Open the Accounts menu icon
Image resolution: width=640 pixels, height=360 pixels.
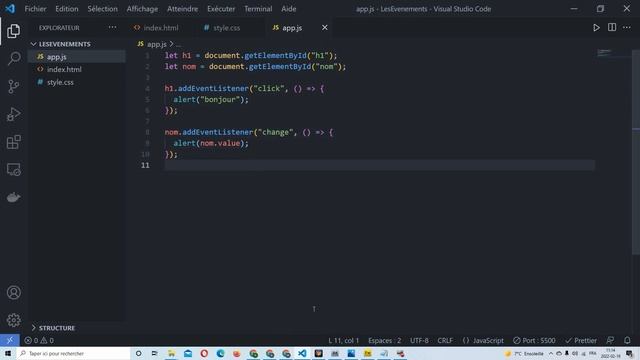[13, 292]
